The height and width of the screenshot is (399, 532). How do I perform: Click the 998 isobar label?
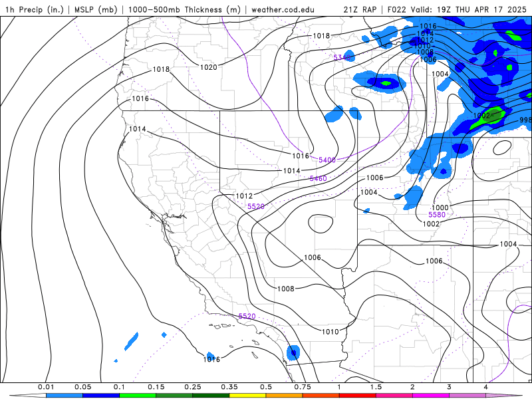point(525,120)
